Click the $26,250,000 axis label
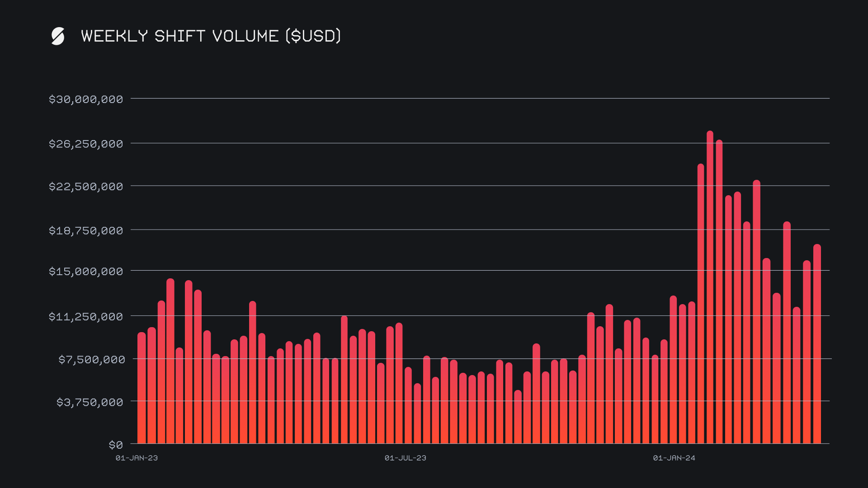This screenshot has height=488, width=868. [x=86, y=144]
